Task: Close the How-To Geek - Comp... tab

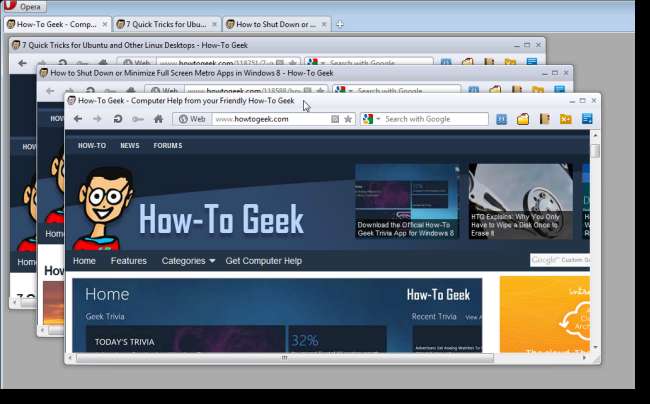Action: click(x=105, y=24)
